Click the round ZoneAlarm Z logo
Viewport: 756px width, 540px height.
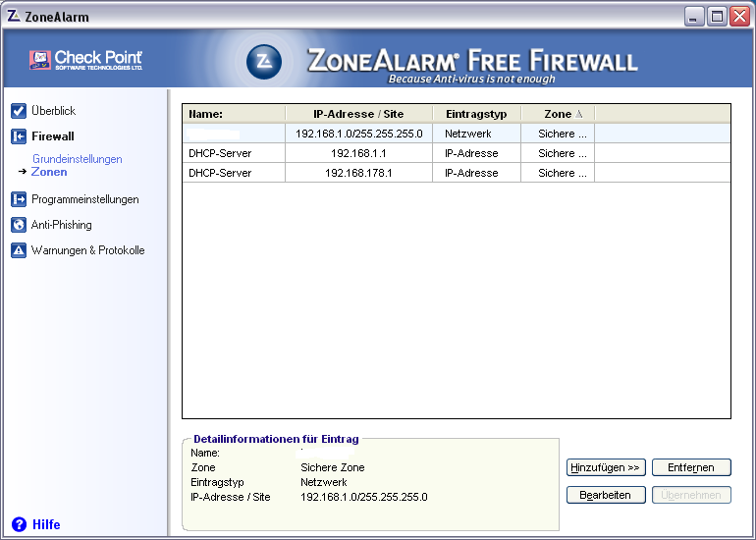coord(264,62)
